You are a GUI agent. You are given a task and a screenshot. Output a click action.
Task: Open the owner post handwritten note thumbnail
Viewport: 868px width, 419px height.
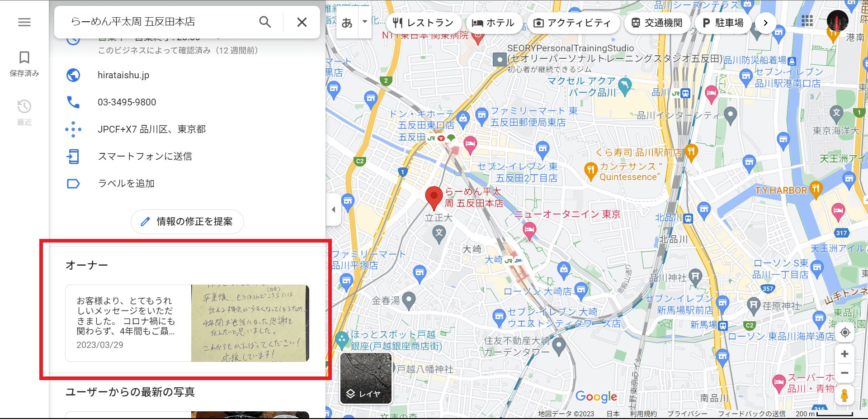pos(250,323)
